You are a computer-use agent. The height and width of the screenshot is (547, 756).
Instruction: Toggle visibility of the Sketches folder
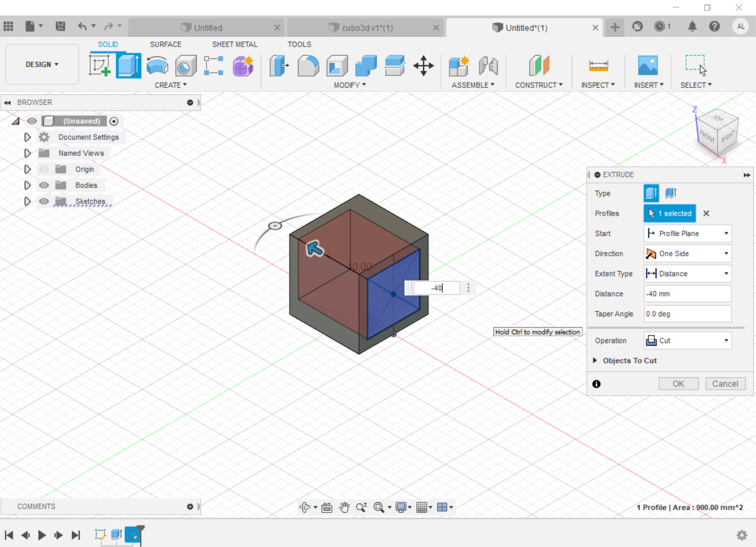[x=44, y=201]
